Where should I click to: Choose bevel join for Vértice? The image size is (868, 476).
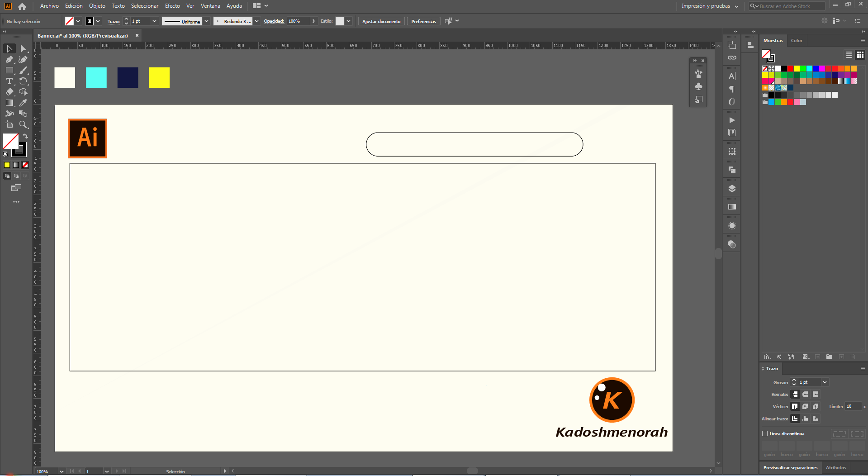click(x=816, y=406)
